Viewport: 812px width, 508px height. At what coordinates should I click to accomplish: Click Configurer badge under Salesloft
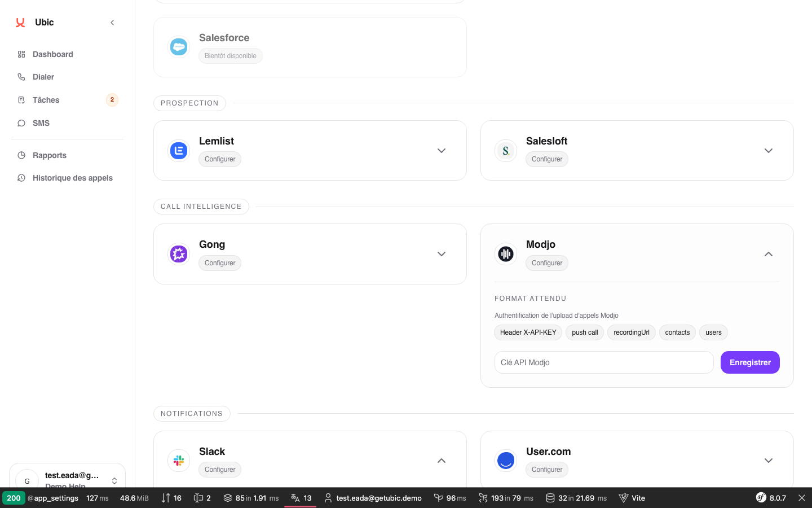tap(547, 159)
